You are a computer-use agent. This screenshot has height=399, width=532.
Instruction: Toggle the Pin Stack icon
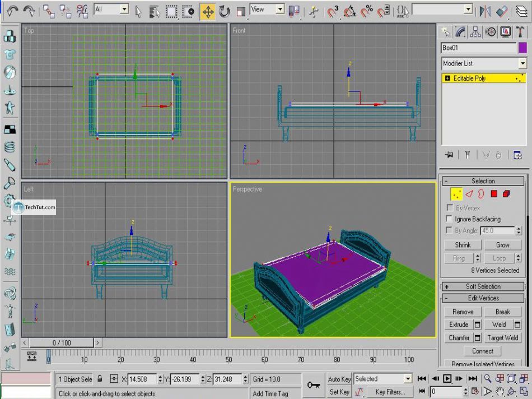pos(449,155)
